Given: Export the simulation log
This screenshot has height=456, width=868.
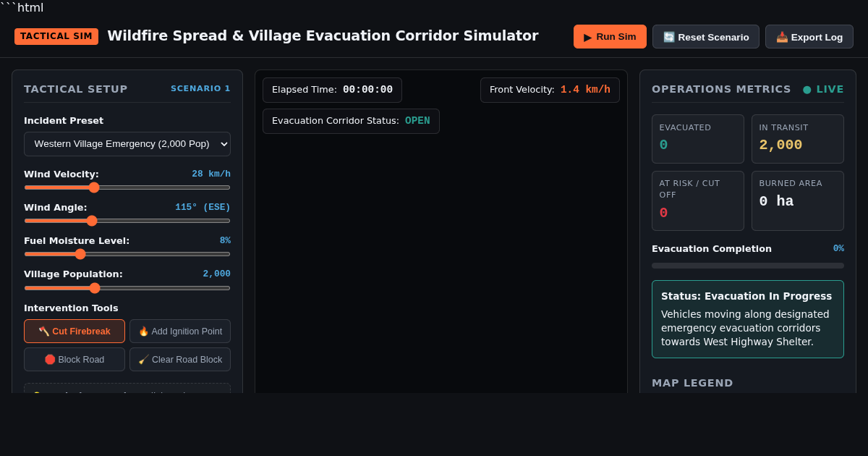Looking at the screenshot, I should tap(809, 37).
